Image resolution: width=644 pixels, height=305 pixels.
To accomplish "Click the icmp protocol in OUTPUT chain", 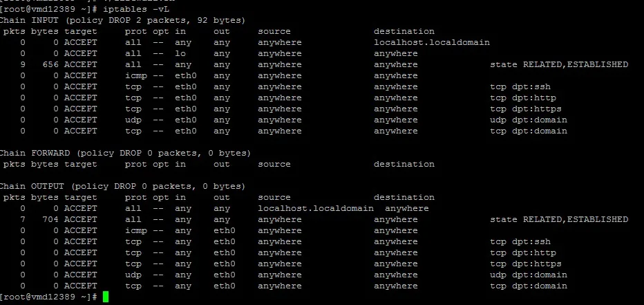I will [x=135, y=230].
